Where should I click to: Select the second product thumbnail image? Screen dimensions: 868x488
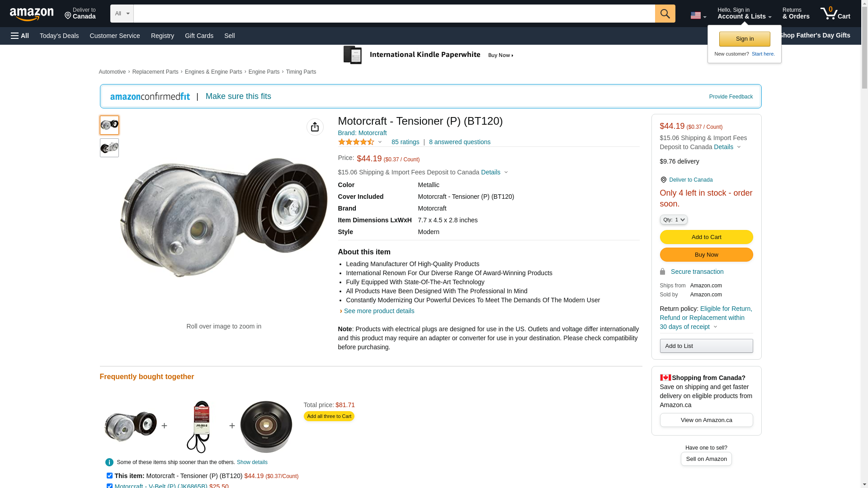pyautogui.click(x=109, y=148)
